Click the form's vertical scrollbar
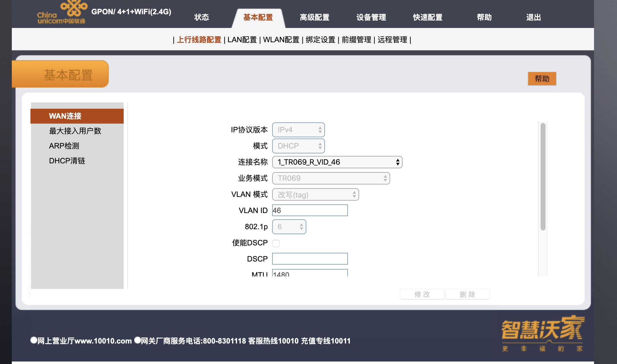 [543, 177]
